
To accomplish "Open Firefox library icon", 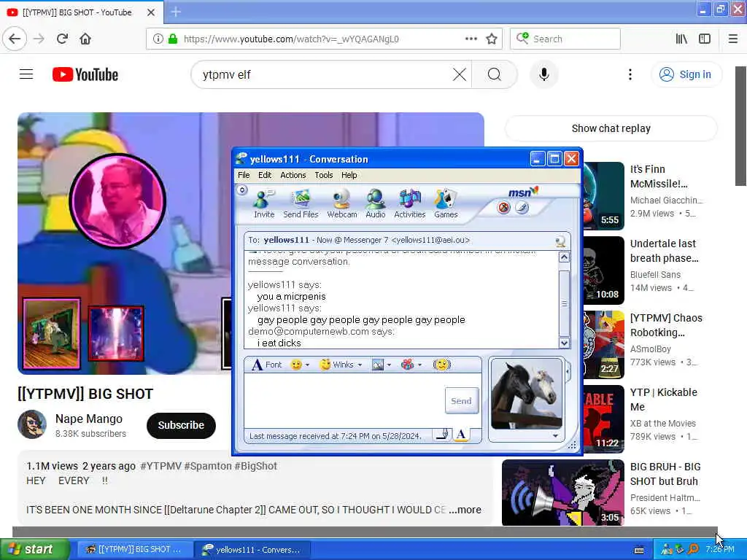I will [x=681, y=39].
